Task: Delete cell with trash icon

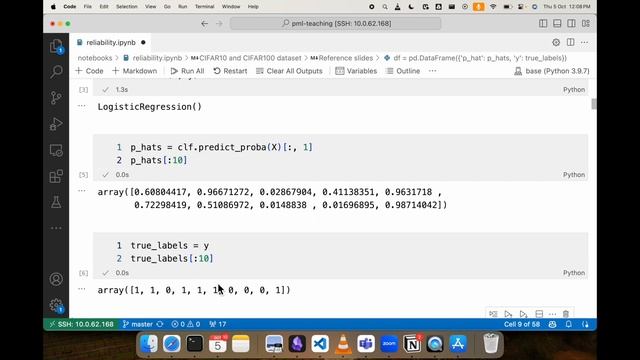Action: pos(566,314)
